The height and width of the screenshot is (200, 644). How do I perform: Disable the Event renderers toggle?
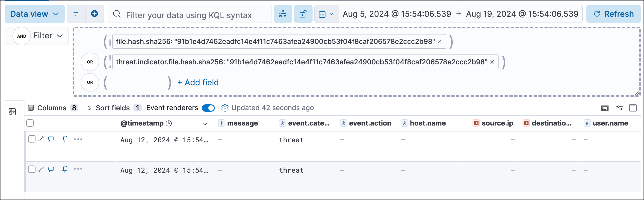(x=208, y=108)
